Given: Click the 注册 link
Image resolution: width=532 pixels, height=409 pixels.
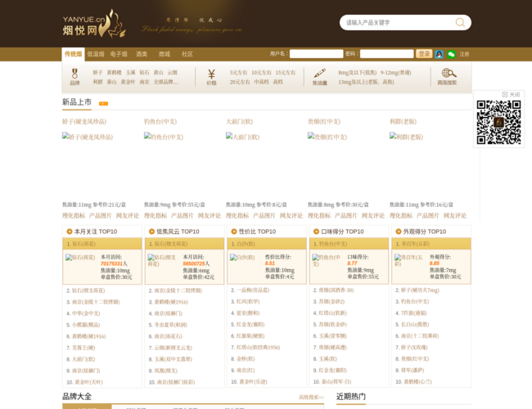Looking at the screenshot, I should (x=464, y=54).
